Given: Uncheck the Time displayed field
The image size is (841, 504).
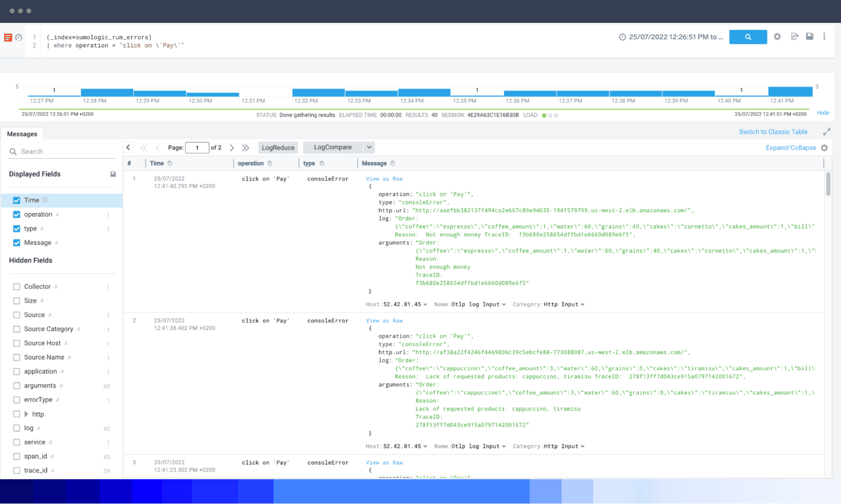Looking at the screenshot, I should pos(17,200).
